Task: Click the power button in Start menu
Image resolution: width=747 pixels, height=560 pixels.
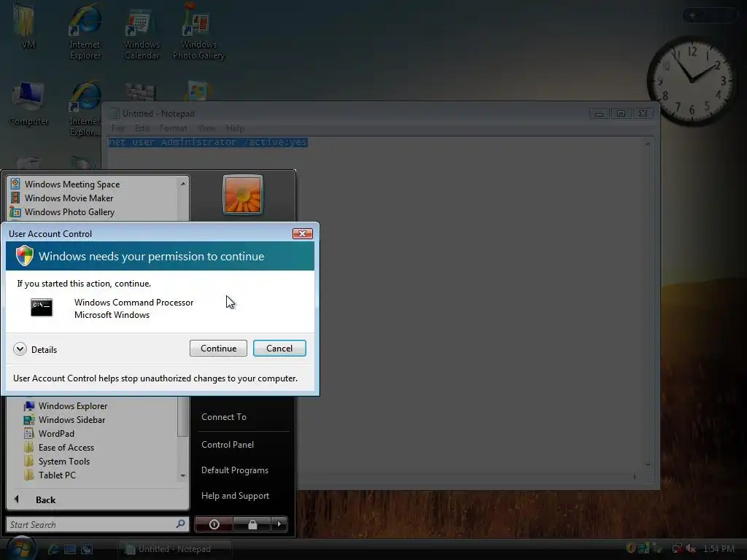Action: click(x=214, y=524)
